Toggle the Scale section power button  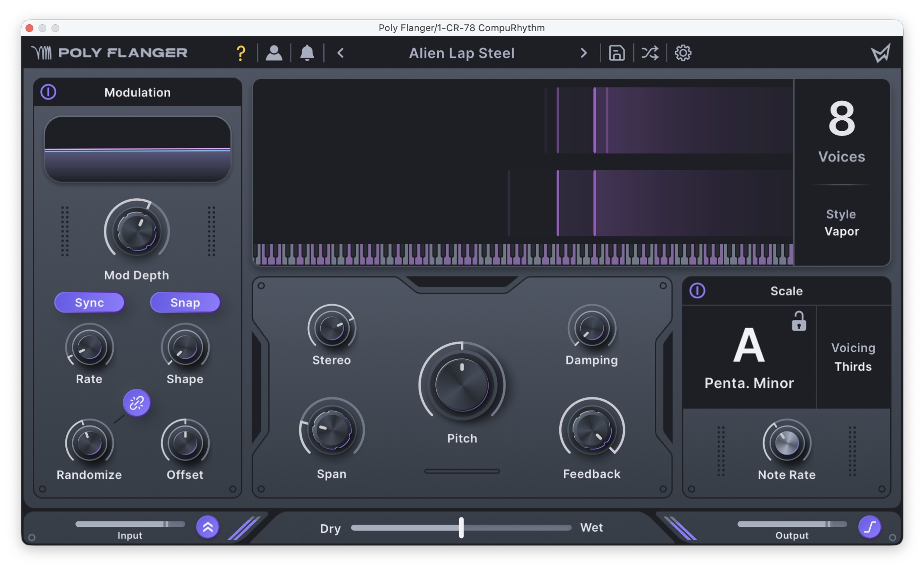tap(697, 290)
